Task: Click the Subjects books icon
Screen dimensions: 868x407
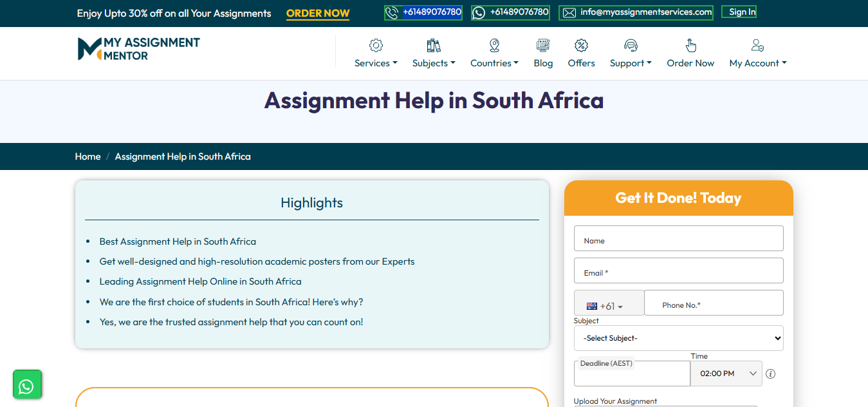Action: tap(434, 45)
